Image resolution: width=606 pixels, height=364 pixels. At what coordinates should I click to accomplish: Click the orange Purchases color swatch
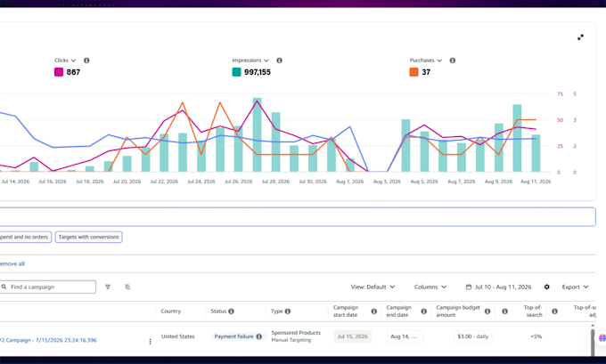[414, 72]
